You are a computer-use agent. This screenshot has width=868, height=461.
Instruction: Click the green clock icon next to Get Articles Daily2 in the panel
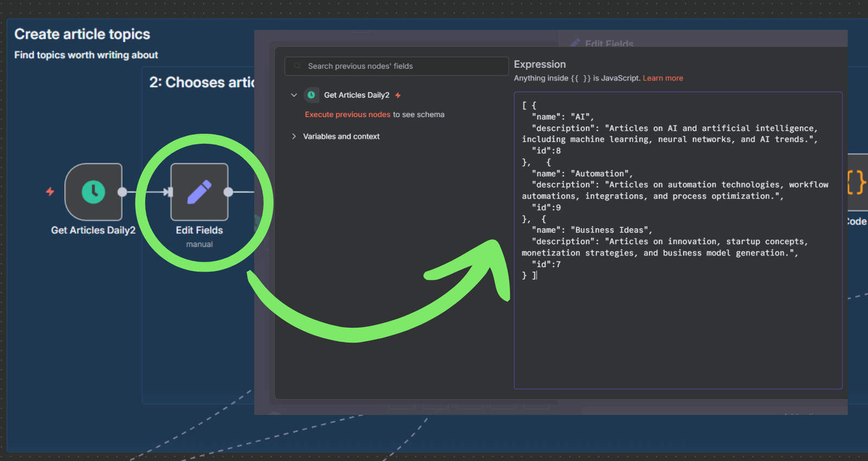point(311,95)
